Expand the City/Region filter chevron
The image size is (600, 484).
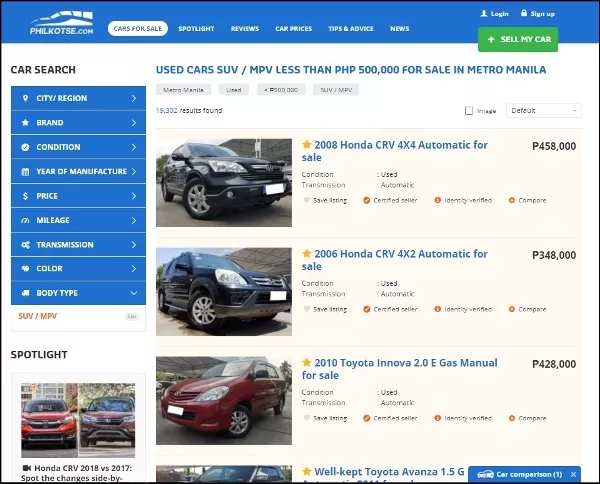[134, 98]
